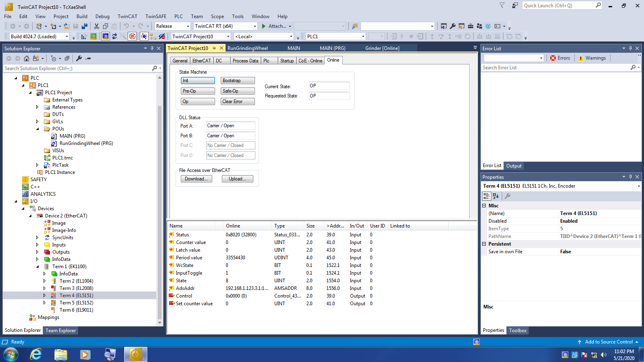Click the volume speaker tray icon
The height and width of the screenshot is (362, 644).
point(603,355)
